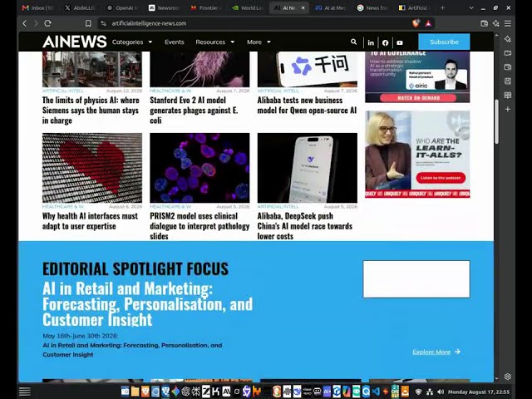Bookmark this page via bookmark icon
The height and width of the screenshot is (399, 532).
pos(88,23)
